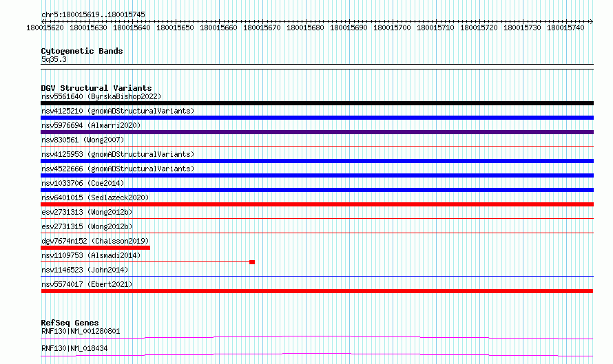Click ruler position 180015710

pos(435,28)
